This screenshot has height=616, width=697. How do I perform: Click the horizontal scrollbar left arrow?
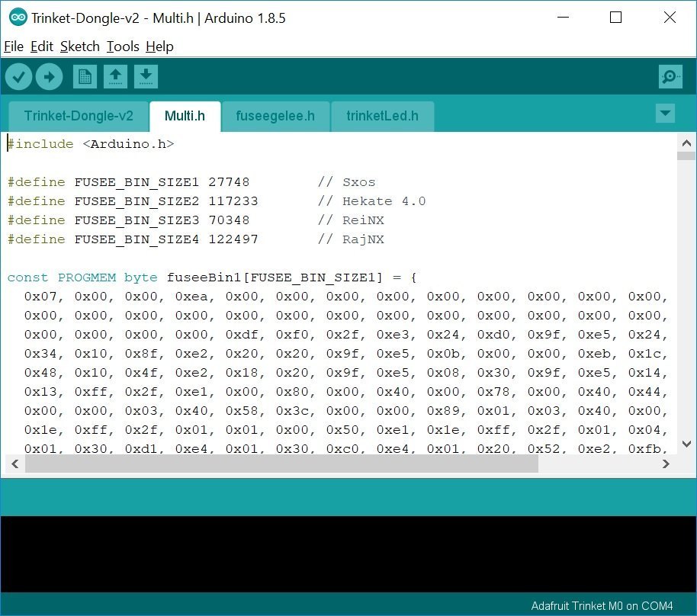[x=15, y=464]
